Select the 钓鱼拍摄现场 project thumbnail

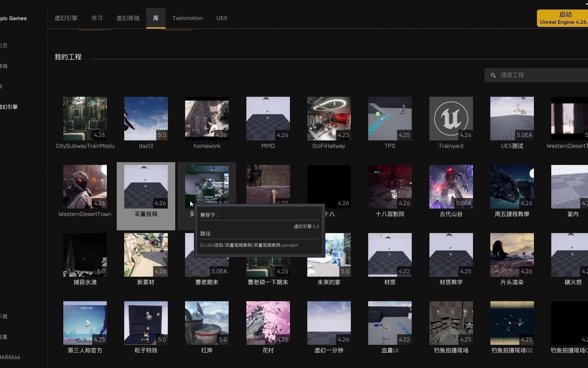click(451, 323)
